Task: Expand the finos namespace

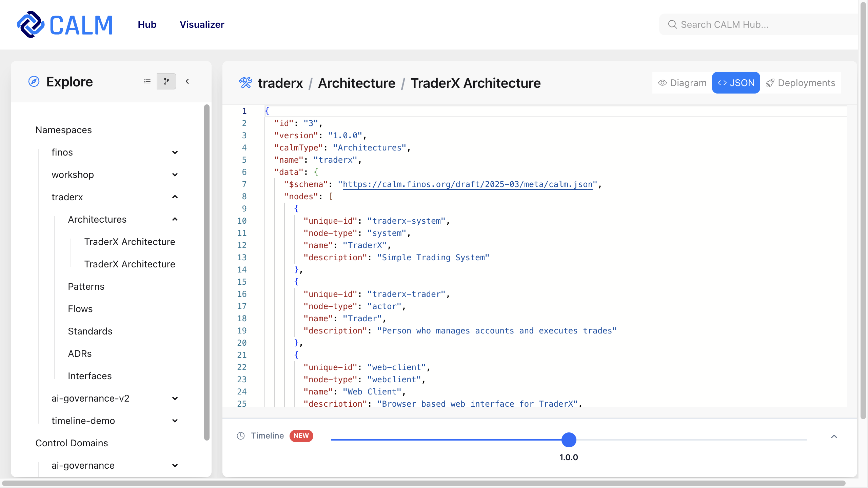Action: point(175,152)
